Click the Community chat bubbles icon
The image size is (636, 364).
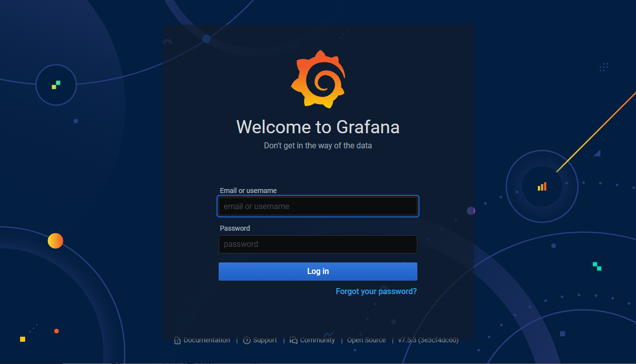pyautogui.click(x=294, y=340)
